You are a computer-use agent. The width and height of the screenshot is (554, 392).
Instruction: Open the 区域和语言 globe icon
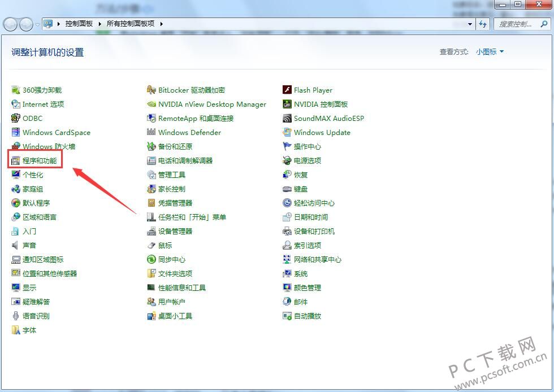pyautogui.click(x=16, y=217)
